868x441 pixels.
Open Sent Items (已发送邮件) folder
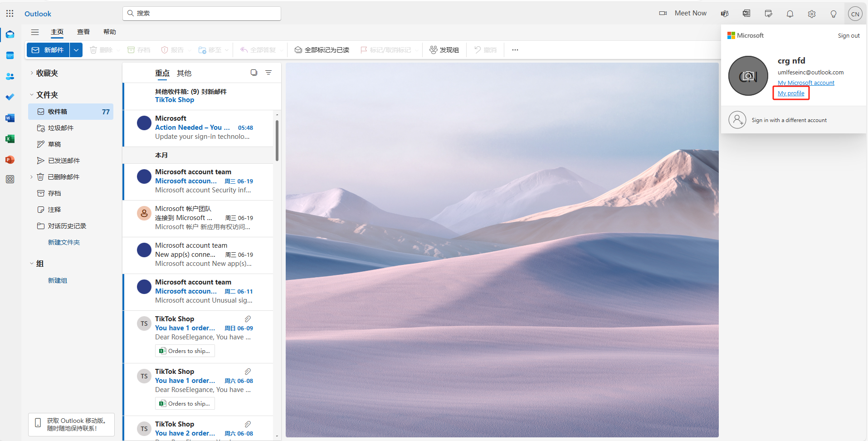pyautogui.click(x=71, y=161)
